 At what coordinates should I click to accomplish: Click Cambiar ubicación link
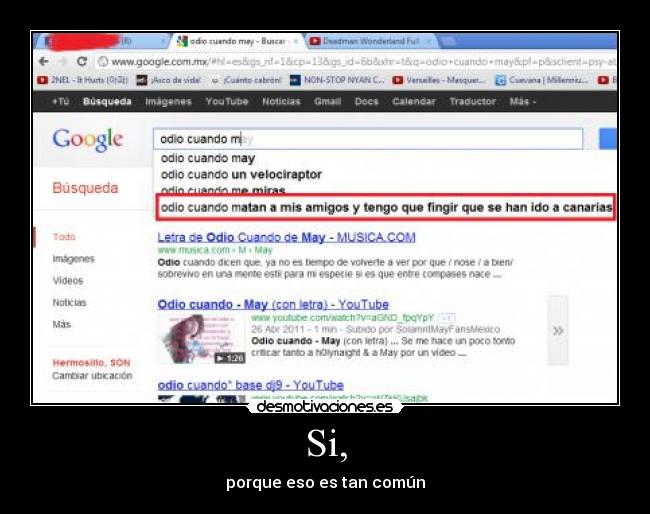point(92,376)
